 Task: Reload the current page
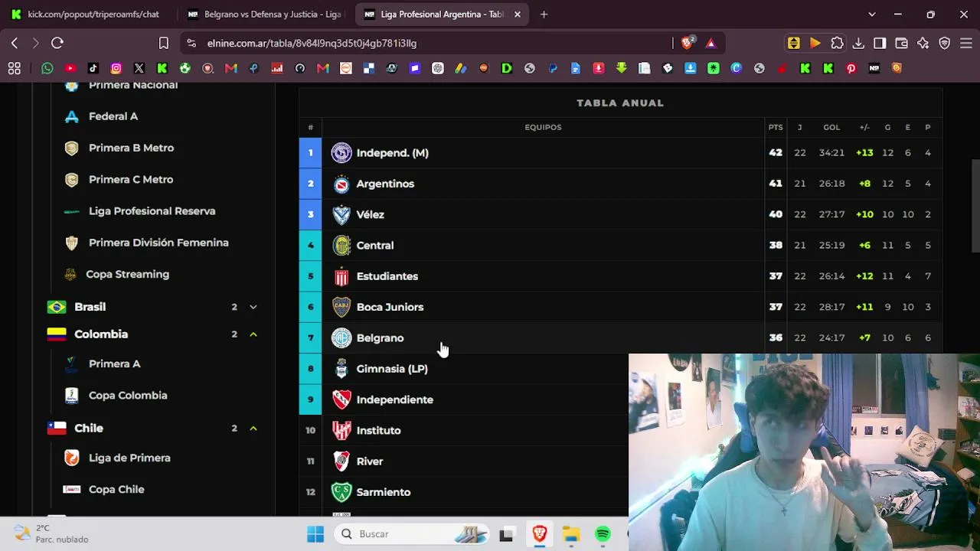[x=57, y=43]
